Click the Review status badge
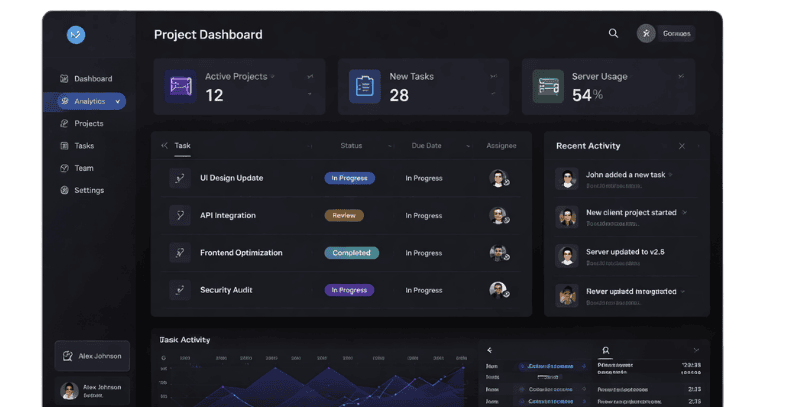 click(344, 215)
